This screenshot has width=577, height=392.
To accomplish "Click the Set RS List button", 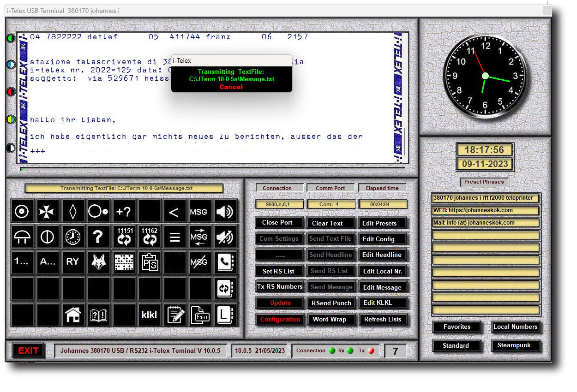I will pyautogui.click(x=279, y=271).
